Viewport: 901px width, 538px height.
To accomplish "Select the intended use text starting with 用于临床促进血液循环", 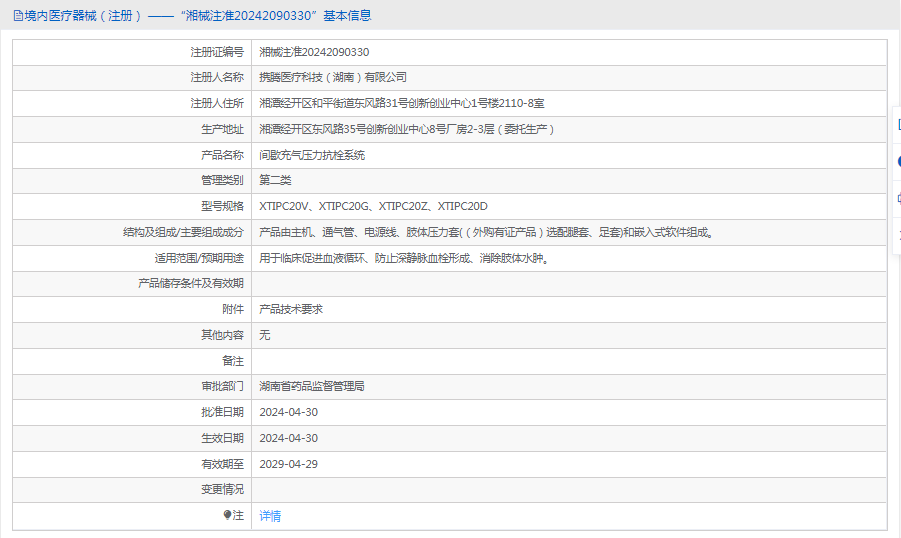I will point(405,258).
